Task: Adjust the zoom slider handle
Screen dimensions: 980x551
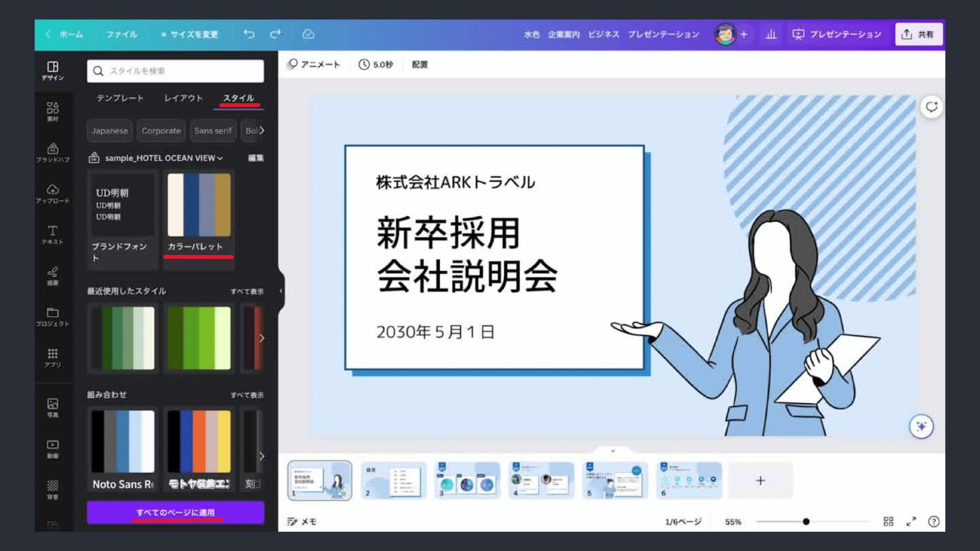Action: coord(806,521)
